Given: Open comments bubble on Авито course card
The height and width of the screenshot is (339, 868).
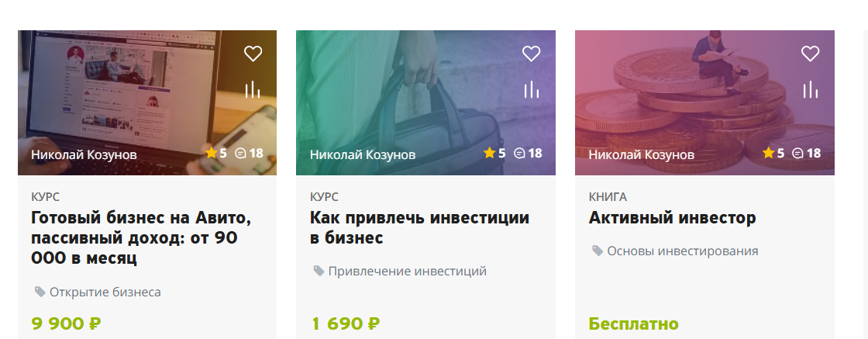Looking at the screenshot, I should coord(249,153).
